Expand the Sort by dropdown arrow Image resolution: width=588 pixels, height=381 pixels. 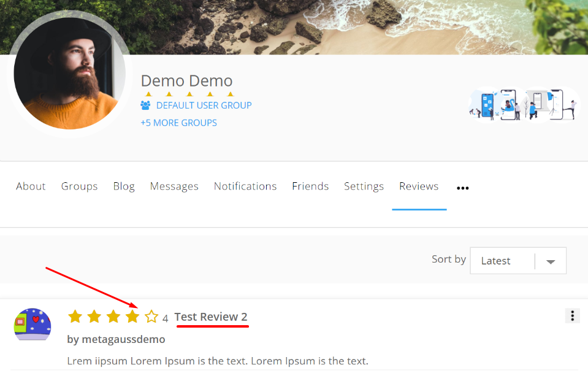coord(551,261)
